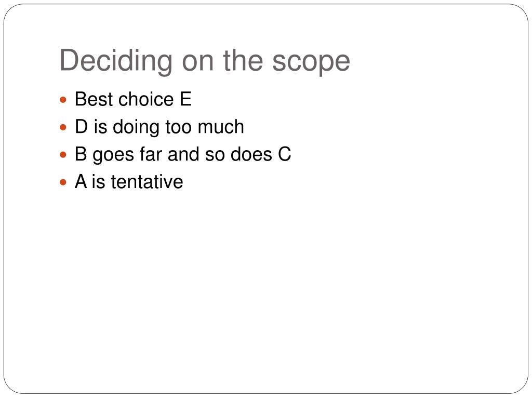532x399 pixels.
Task: Select the orange bullet before "Best choice E"
Action: pos(63,100)
